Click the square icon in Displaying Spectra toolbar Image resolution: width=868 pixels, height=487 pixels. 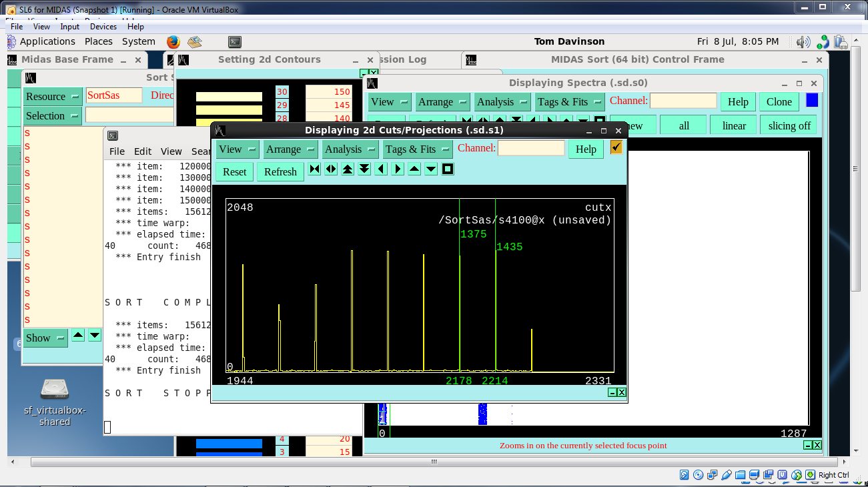(600, 120)
